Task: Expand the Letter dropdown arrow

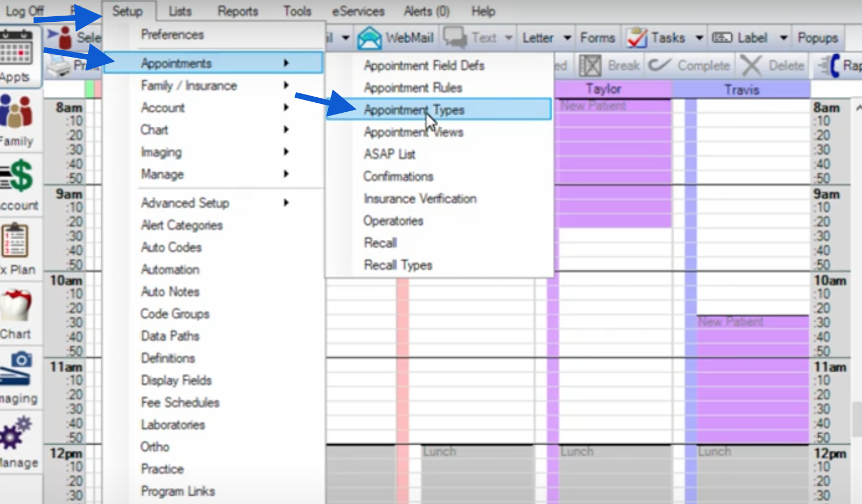Action: point(567,38)
